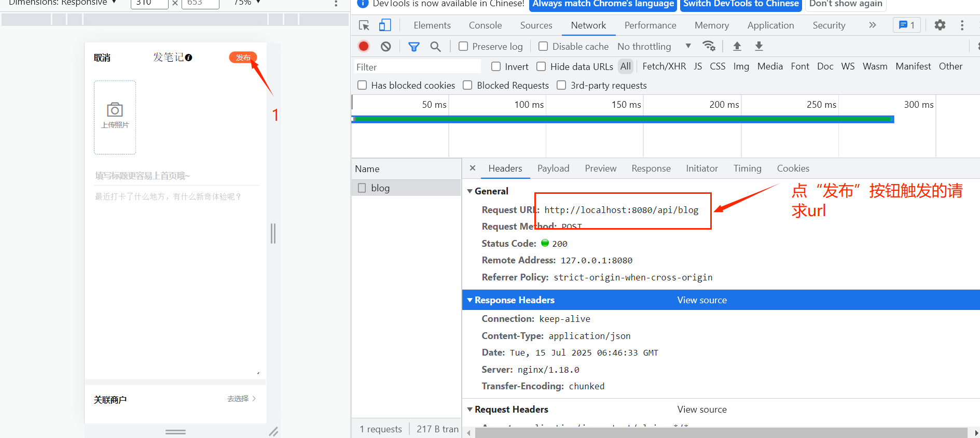
Task: Open DevTools settings gear icon
Action: [x=940, y=25]
